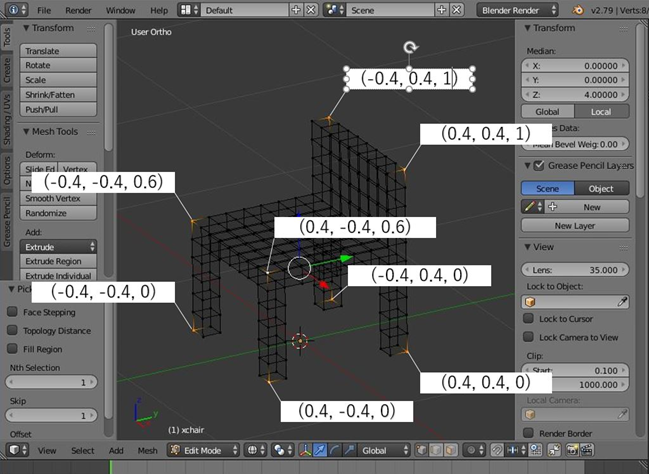Enable the Render Border checkbox
The height and width of the screenshot is (474, 649).
[x=528, y=433]
